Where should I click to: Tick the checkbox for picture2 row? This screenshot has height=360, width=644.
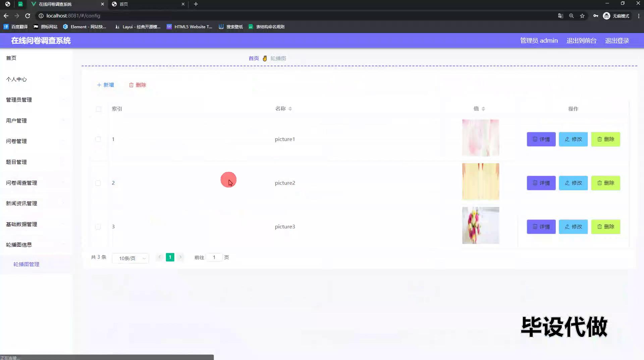(x=98, y=183)
